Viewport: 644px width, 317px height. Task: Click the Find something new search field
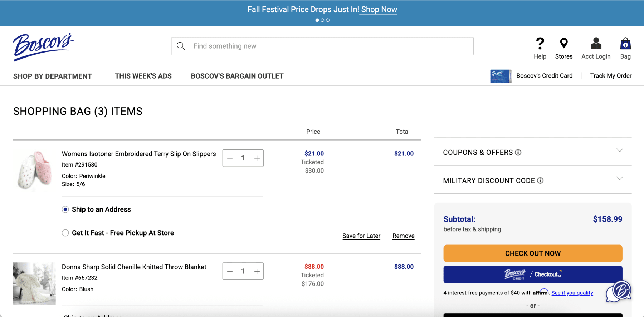point(329,46)
